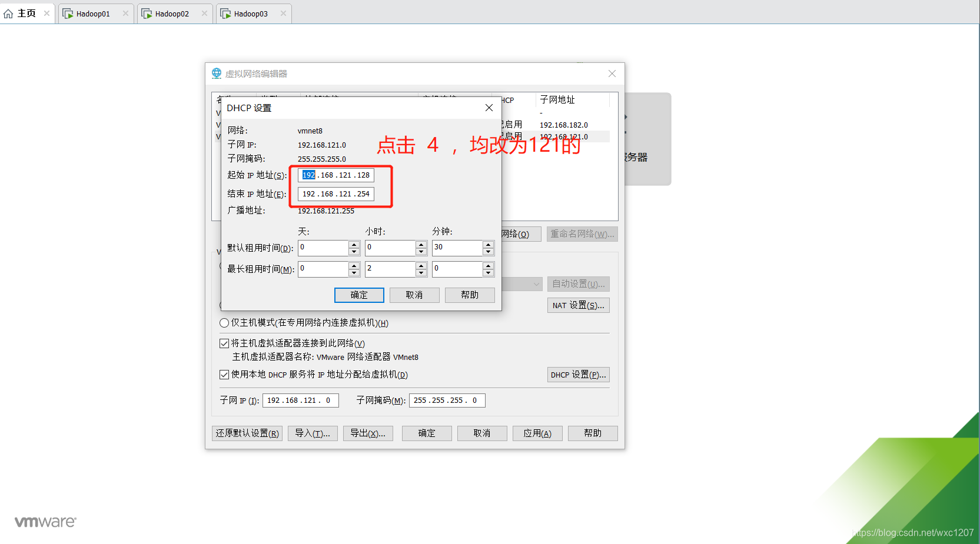Decrease maximum lease hours value
Viewport: 980px width, 544px height.
click(x=421, y=273)
